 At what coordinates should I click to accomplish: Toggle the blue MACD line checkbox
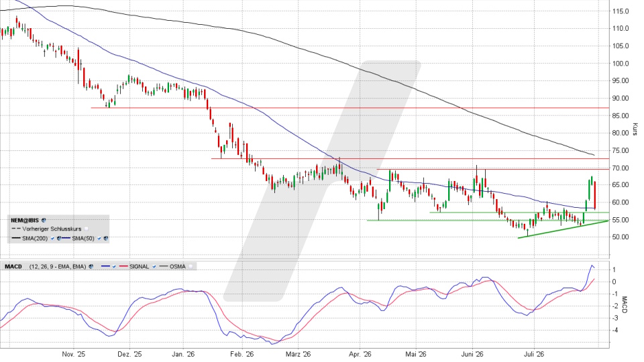[114, 266]
